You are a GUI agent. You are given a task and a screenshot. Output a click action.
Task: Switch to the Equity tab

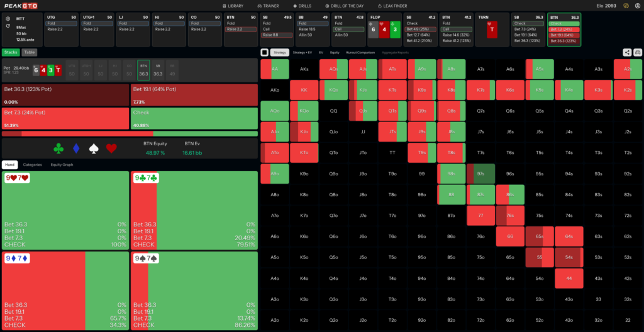coord(335,53)
